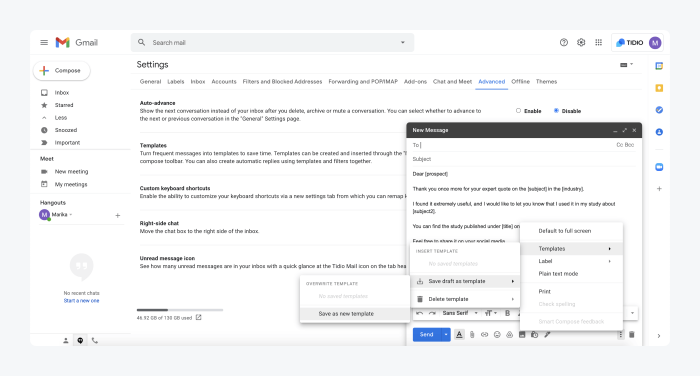Discard draft with trash icon
Viewport: 700px width, 376px height.
point(632,334)
